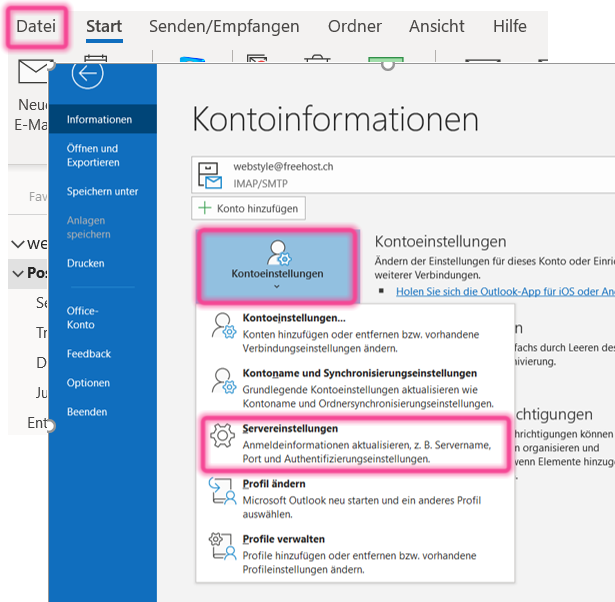
Task: Open the Datei tab
Action: tap(35, 27)
